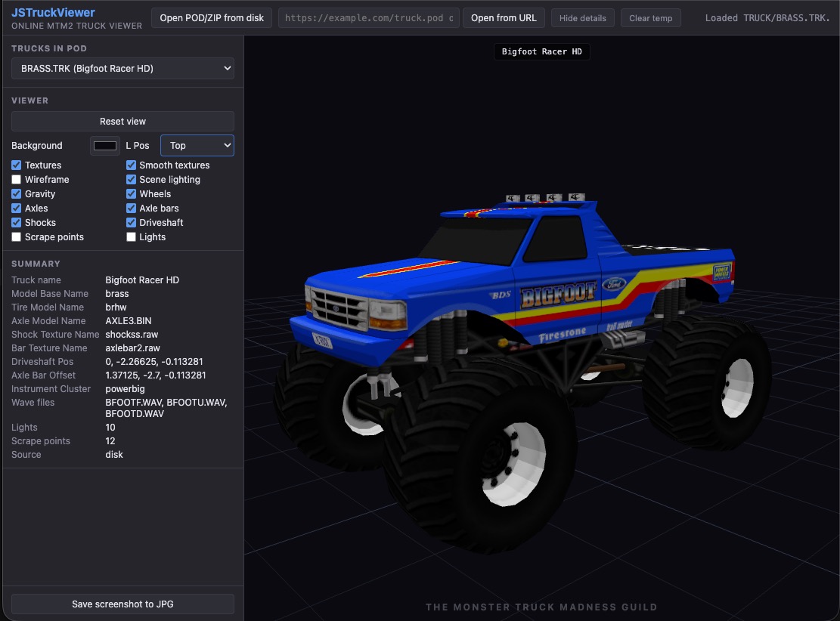
Task: Click the Instrument Cluster value powerbig
Action: tap(125, 388)
